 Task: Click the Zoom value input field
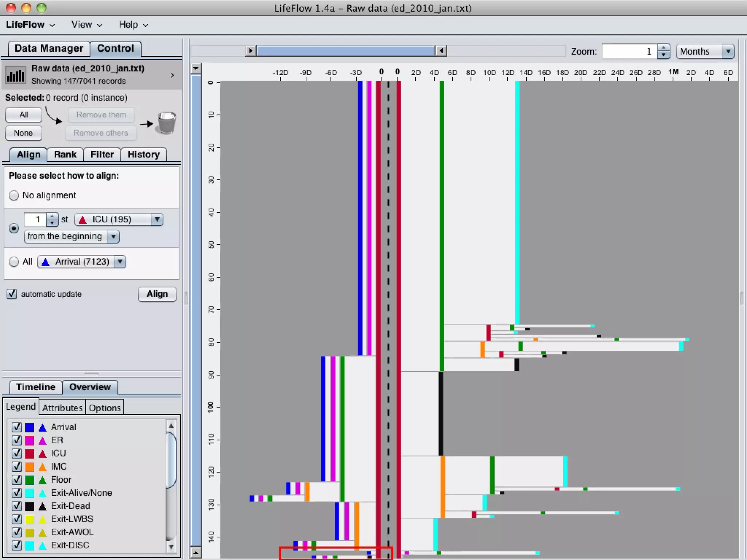(630, 51)
